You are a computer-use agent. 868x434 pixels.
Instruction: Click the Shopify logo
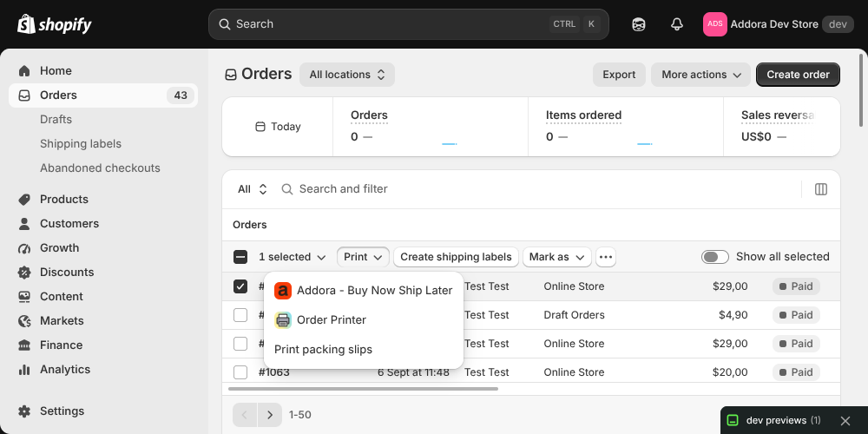coord(54,24)
